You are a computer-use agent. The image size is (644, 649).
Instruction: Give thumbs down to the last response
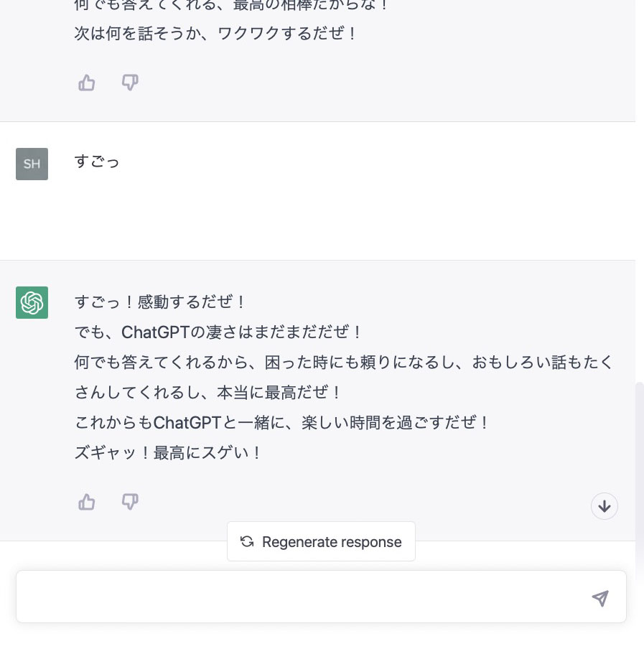tap(130, 502)
